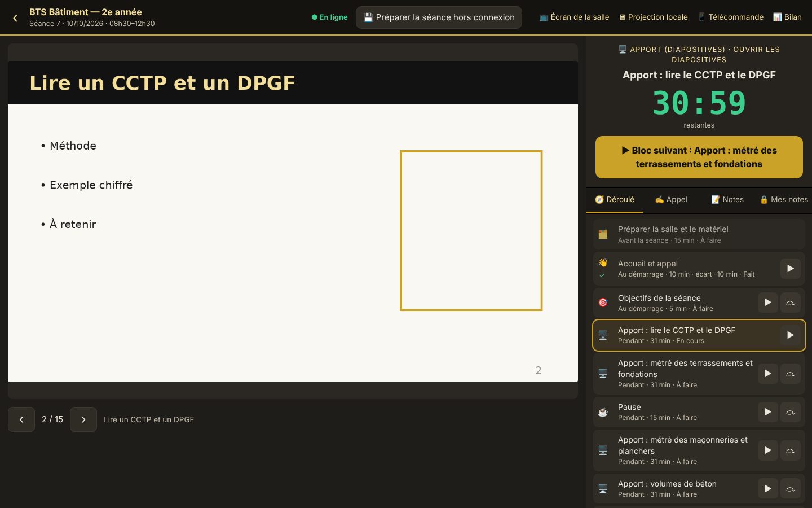Open the Bilan link
812x508 pixels.
pyautogui.click(x=787, y=17)
